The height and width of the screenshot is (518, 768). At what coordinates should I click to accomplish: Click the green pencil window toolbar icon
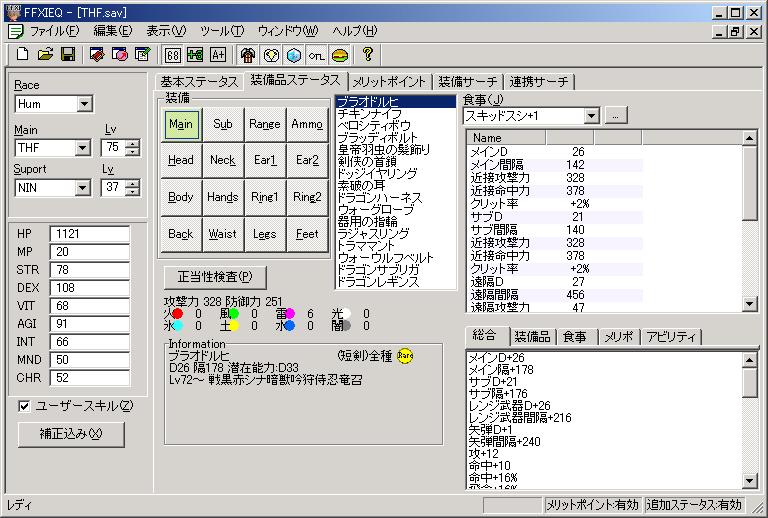pyautogui.click(x=143, y=54)
